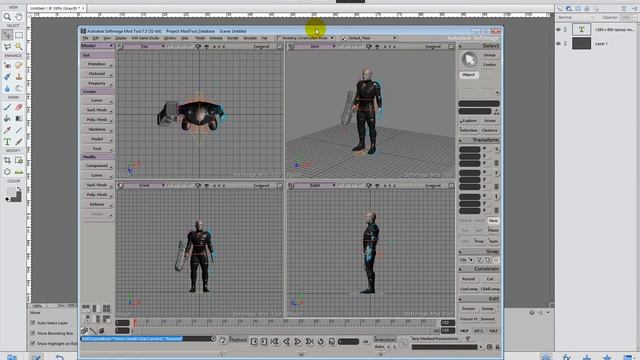Select the Cookie Cutter tool
The image size is (640, 360).
[x=7, y=172]
